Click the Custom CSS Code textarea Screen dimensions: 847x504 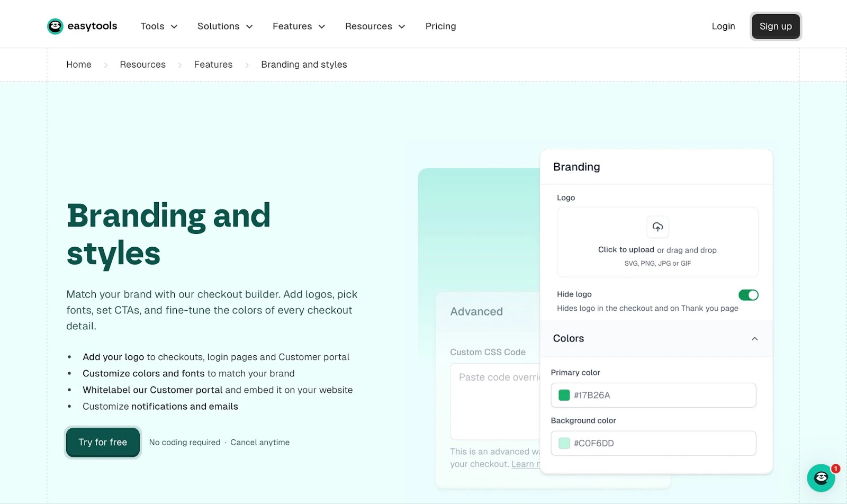(x=495, y=401)
